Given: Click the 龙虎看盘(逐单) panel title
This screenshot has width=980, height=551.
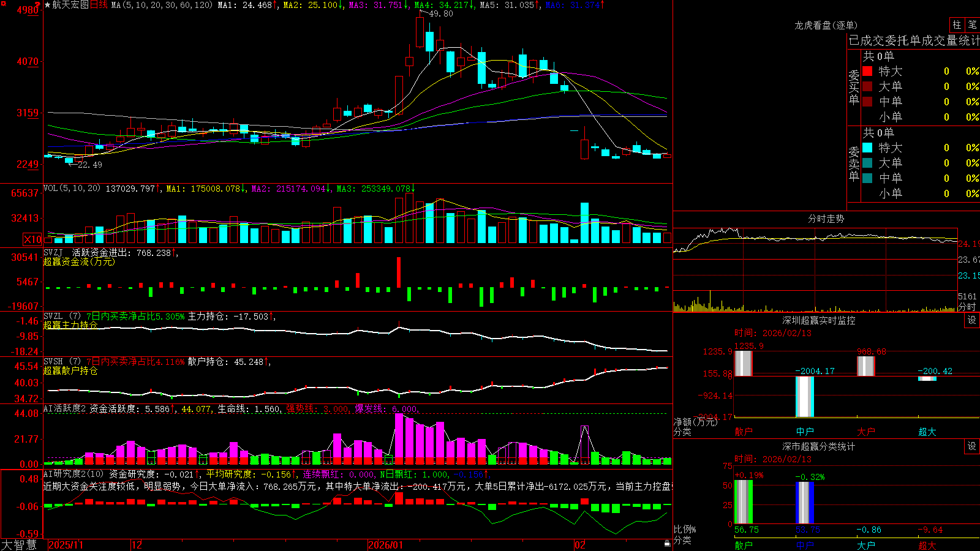Looking at the screenshot, I should pyautogui.click(x=826, y=25).
